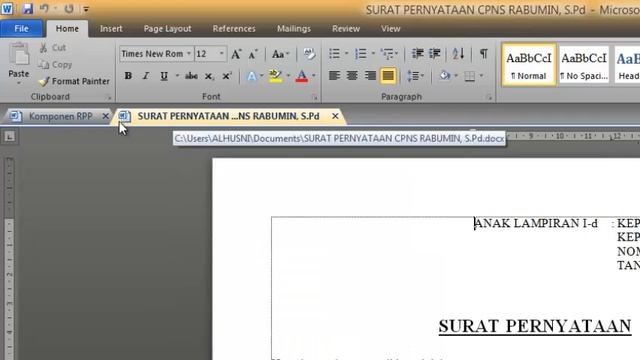Screen dimensions: 640x360
Task: Click the Borders icon
Action: coord(470,76)
